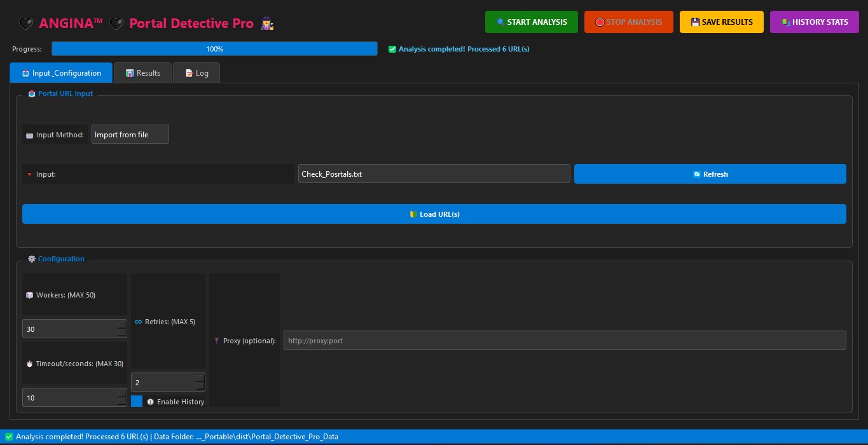Open the Log tab
The width and height of the screenshot is (868, 445).
(x=196, y=73)
